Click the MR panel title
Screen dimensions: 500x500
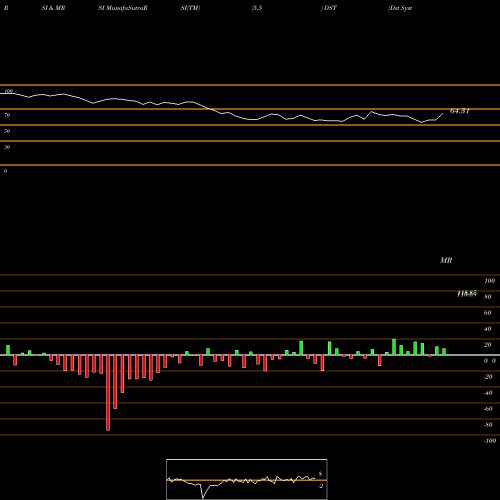pyautogui.click(x=446, y=260)
